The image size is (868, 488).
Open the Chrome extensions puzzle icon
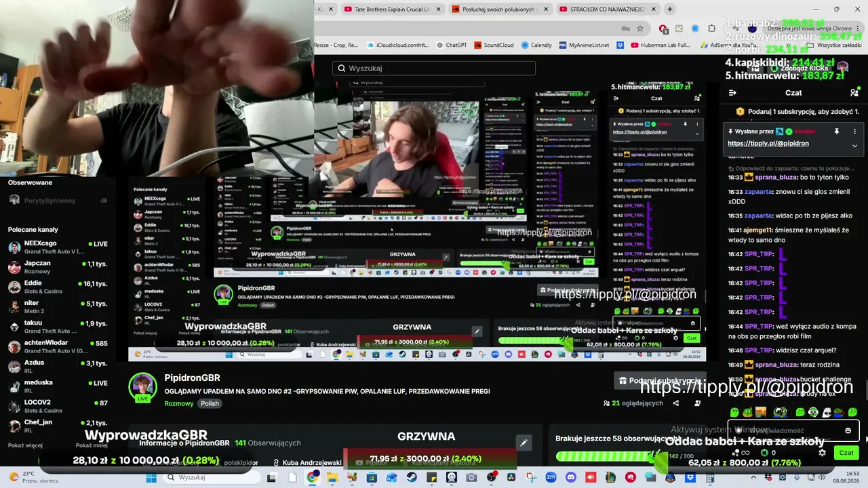click(x=711, y=28)
